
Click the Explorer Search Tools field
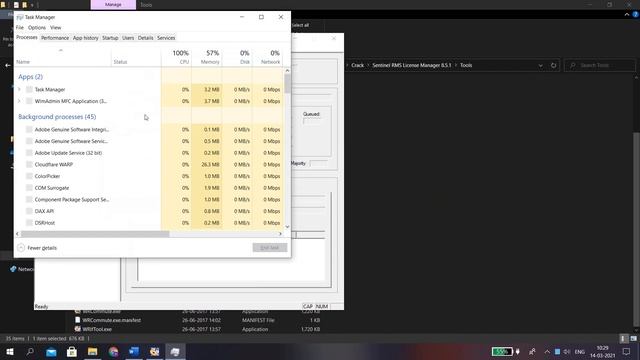click(600, 65)
